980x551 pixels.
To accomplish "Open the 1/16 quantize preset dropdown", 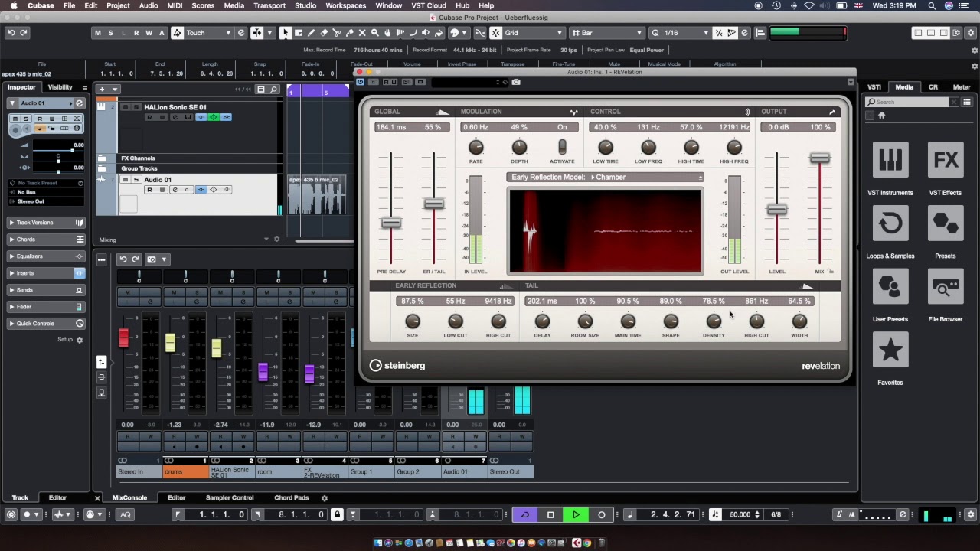I will [686, 33].
